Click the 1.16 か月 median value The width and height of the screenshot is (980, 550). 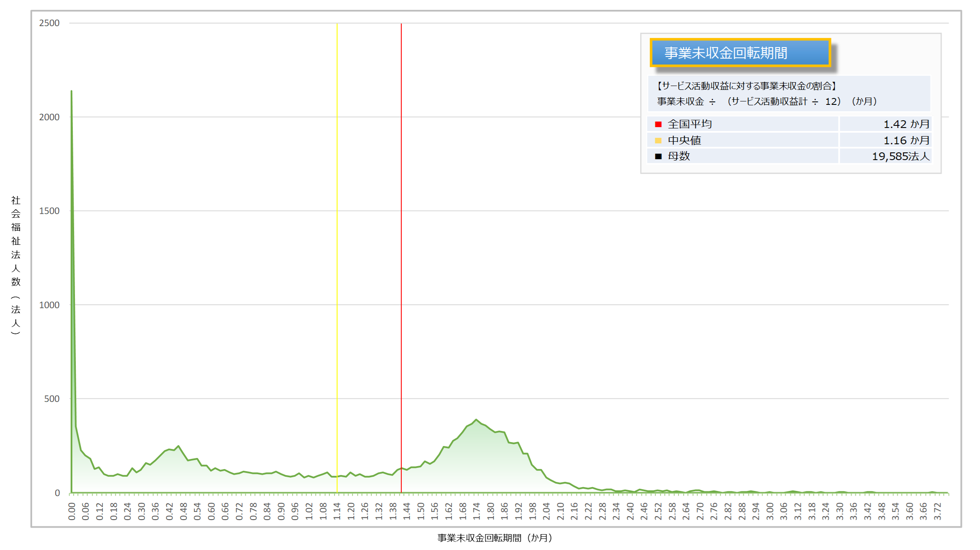pos(906,140)
